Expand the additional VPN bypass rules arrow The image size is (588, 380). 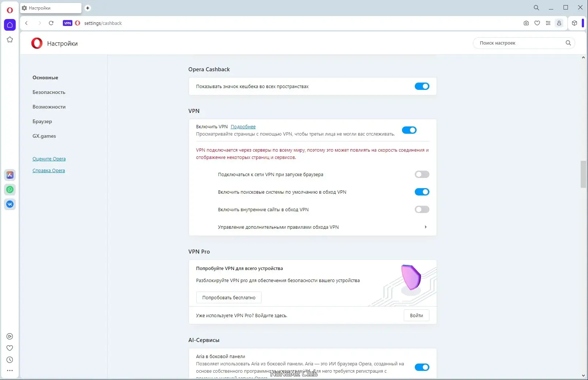(426, 227)
